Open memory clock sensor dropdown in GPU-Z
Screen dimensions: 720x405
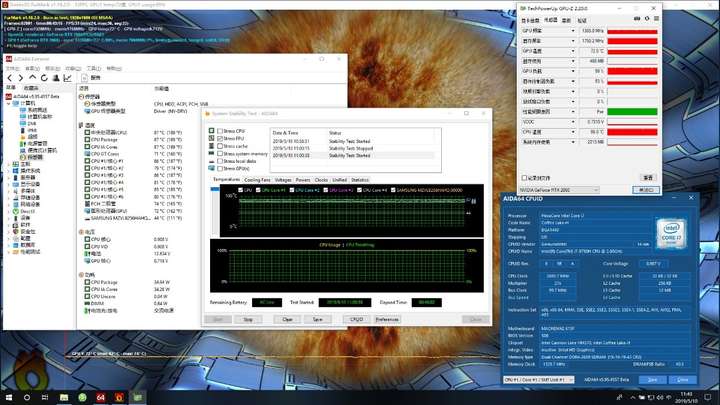click(x=573, y=41)
